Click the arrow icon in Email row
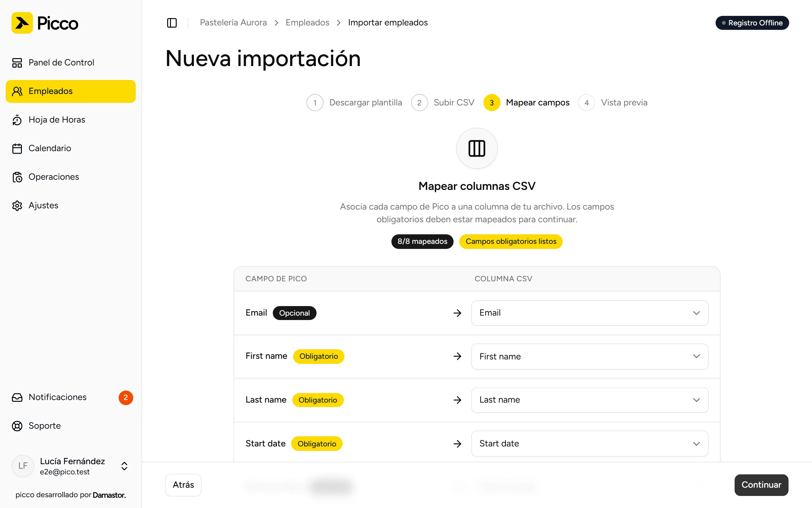This screenshot has height=508, width=812. point(457,313)
